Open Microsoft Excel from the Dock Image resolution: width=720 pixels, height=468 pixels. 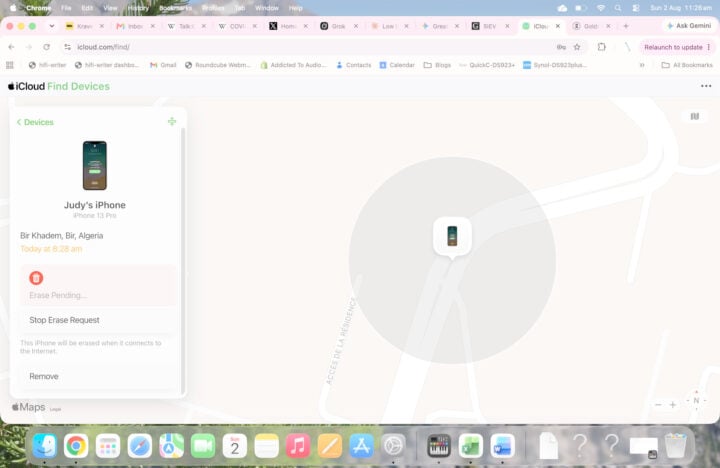click(471, 445)
